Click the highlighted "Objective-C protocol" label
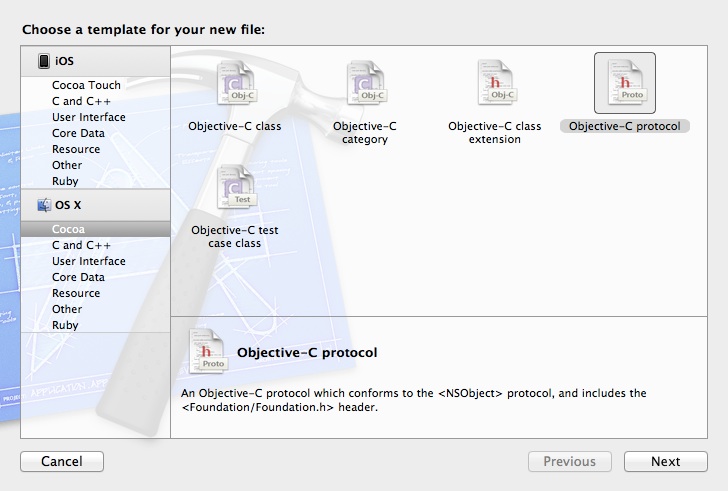Viewport: 728px width, 491px height. tap(624, 126)
